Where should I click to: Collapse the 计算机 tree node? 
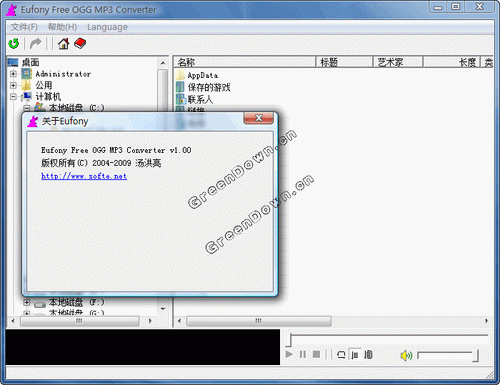click(13, 97)
